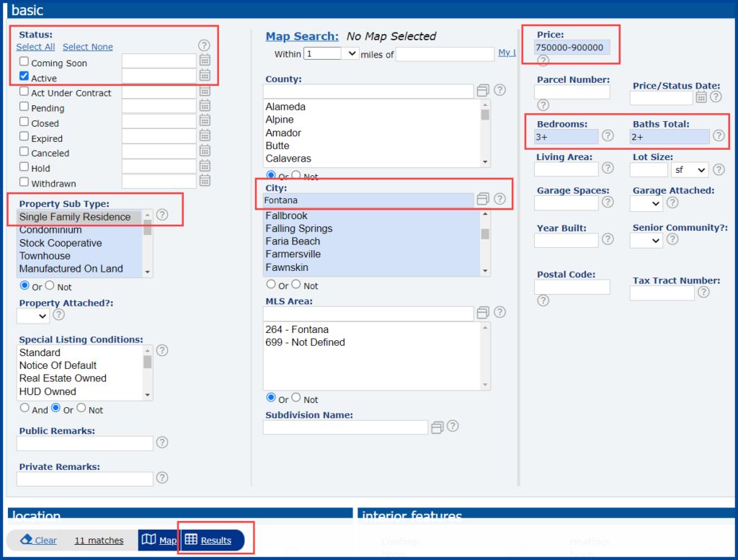
Task: Open the help icon next to Price
Action: (543, 61)
